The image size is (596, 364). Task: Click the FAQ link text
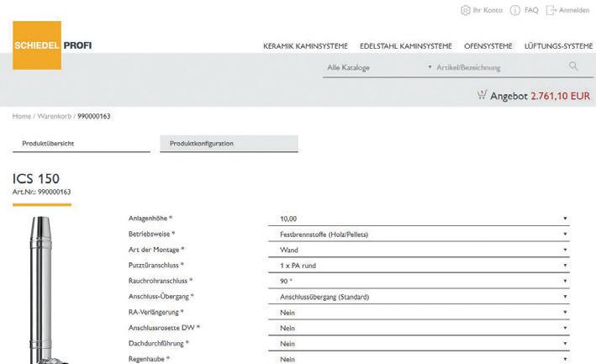coord(531,10)
